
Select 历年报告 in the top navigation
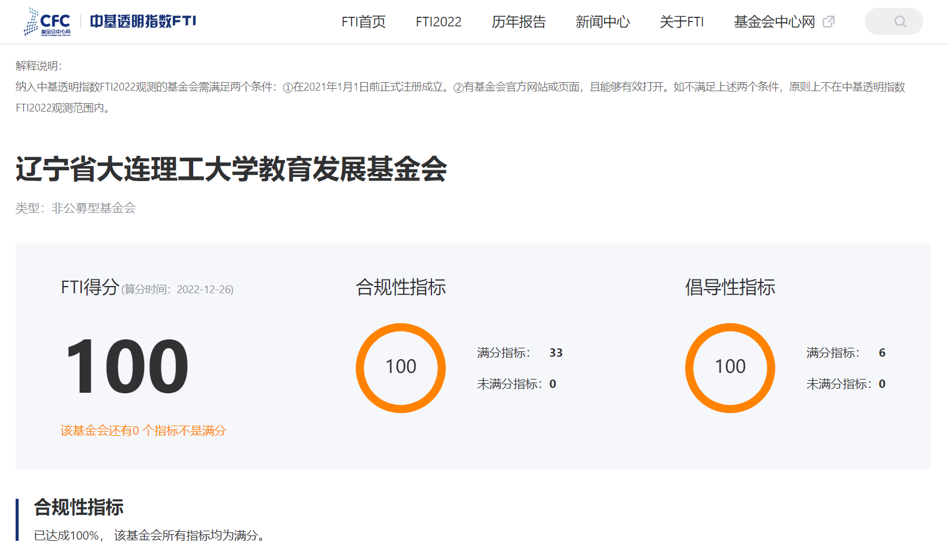[518, 22]
